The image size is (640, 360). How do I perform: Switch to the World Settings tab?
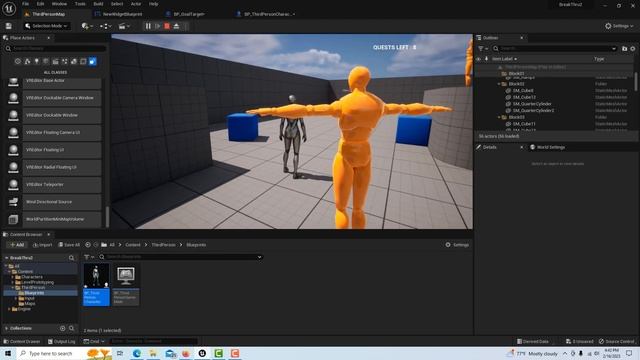pos(547,147)
